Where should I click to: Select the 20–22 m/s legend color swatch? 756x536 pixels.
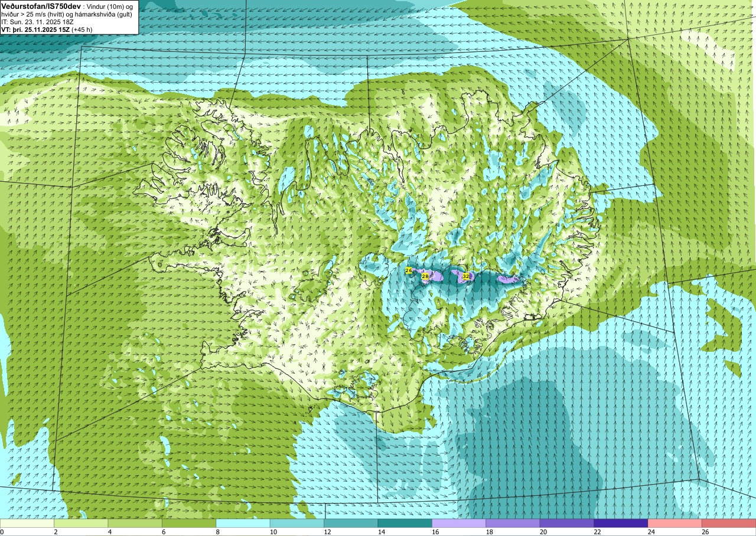567,523
